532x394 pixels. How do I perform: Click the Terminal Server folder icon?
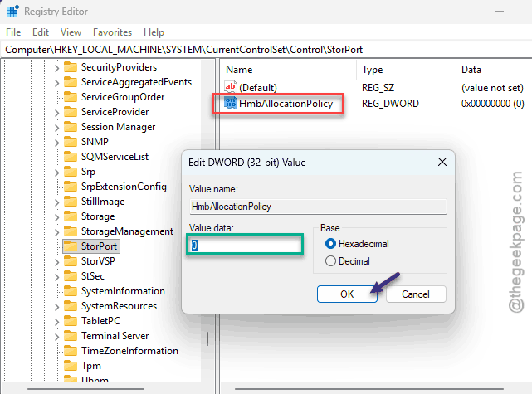[71, 336]
